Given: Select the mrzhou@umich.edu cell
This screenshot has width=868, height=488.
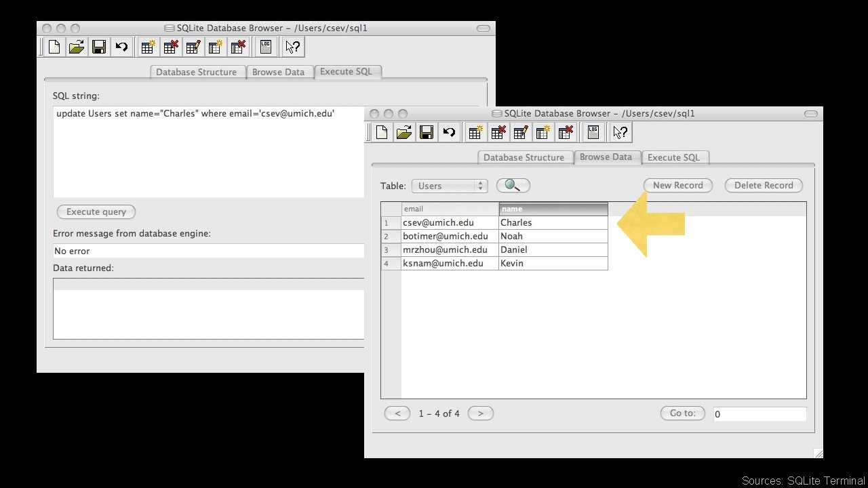Looking at the screenshot, I should (450, 249).
